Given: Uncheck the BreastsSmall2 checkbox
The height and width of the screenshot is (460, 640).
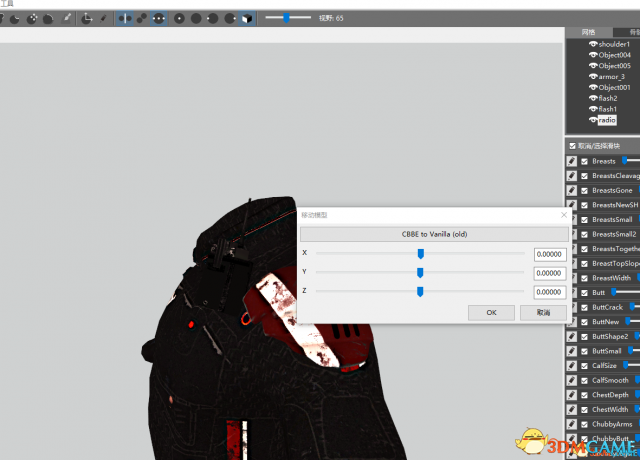Looking at the screenshot, I should [584, 234].
